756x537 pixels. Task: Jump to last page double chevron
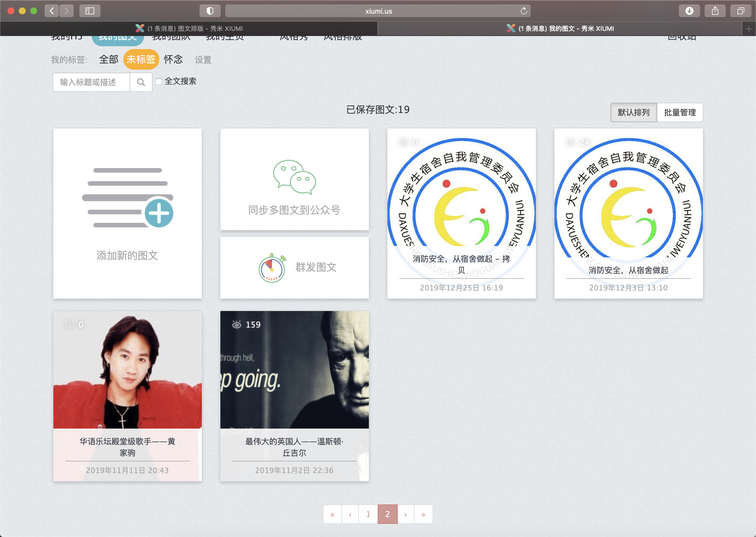(423, 514)
